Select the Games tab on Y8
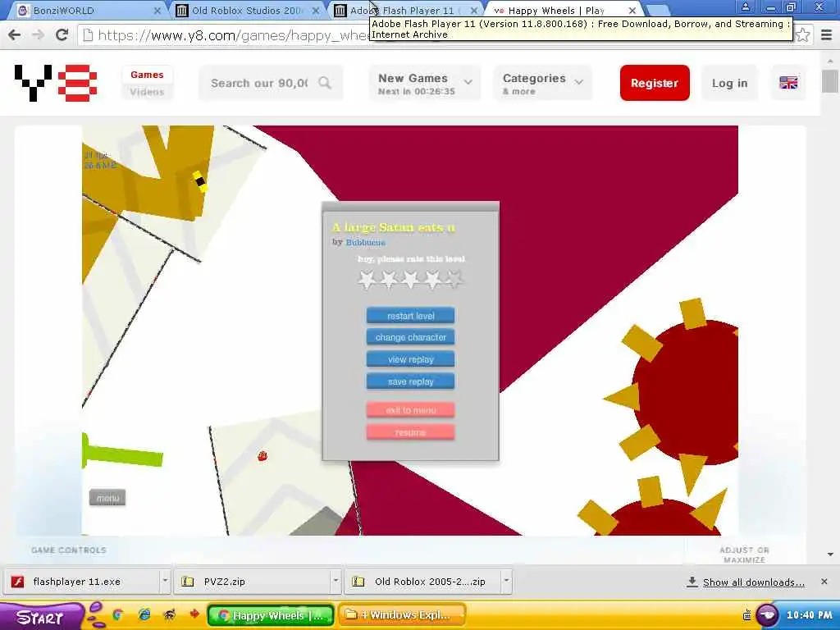 click(147, 75)
